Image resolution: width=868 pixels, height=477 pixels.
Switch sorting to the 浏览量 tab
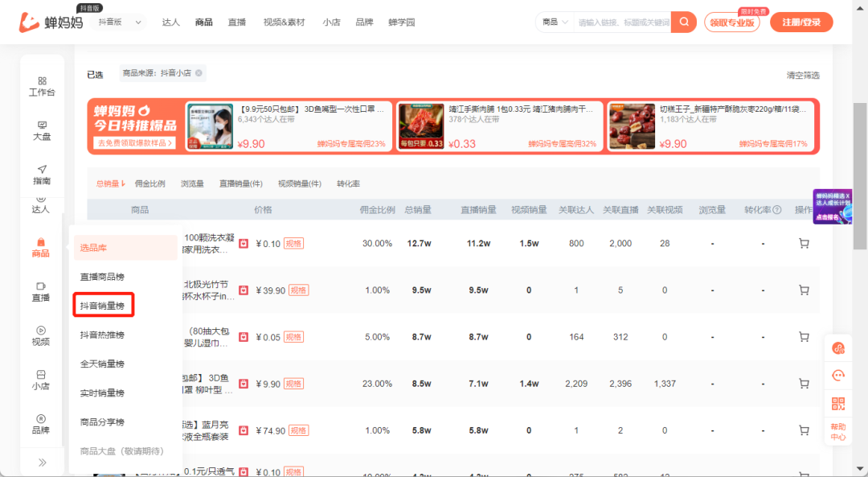click(x=192, y=184)
